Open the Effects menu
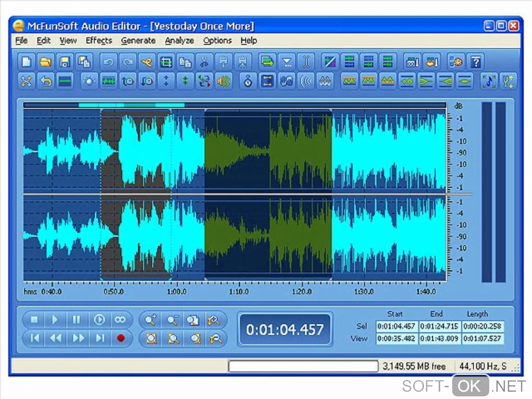Image resolution: width=532 pixels, height=399 pixels. [99, 41]
